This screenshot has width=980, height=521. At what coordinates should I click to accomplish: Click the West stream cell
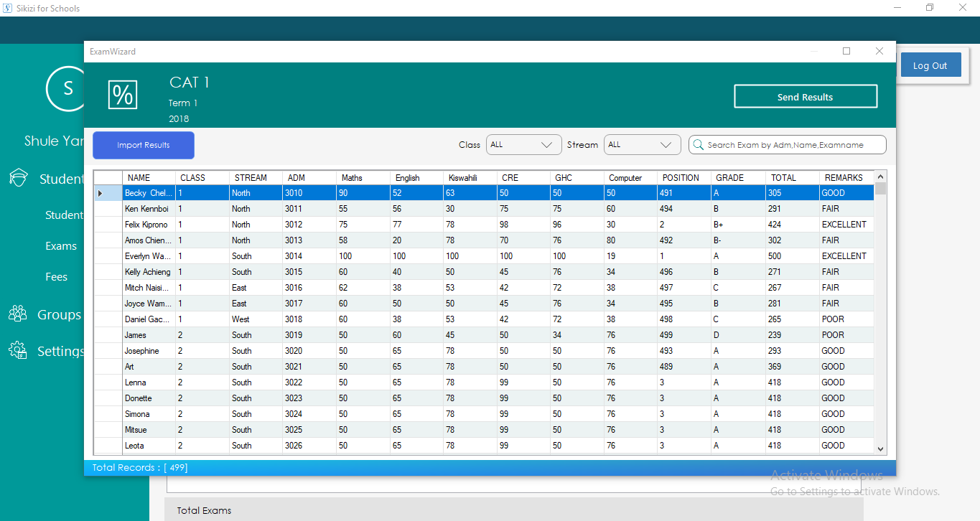pos(256,319)
